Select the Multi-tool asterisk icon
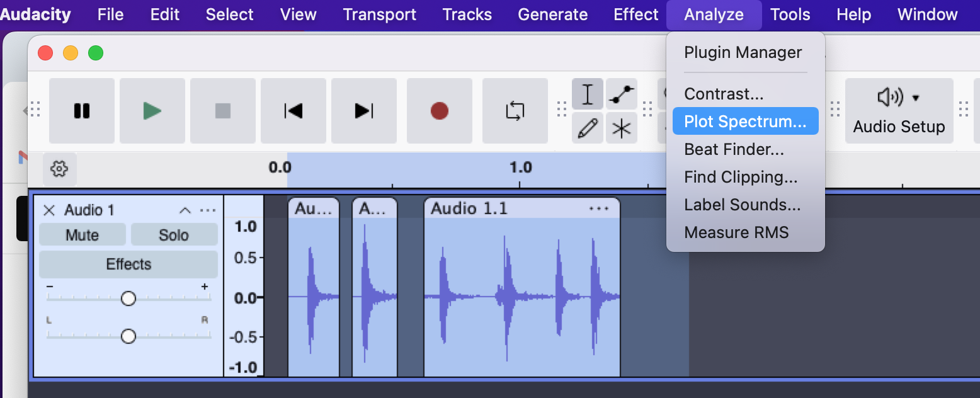Viewport: 980px width, 398px height. click(622, 128)
